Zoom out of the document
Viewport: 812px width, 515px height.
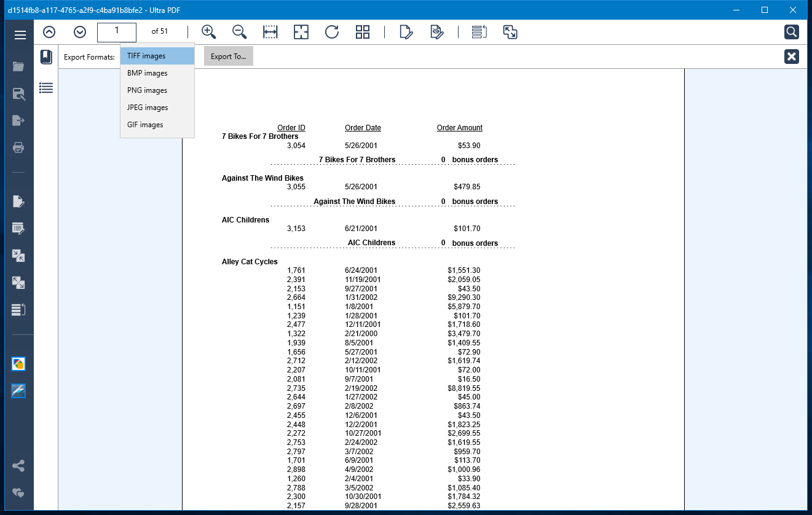pyautogui.click(x=240, y=32)
